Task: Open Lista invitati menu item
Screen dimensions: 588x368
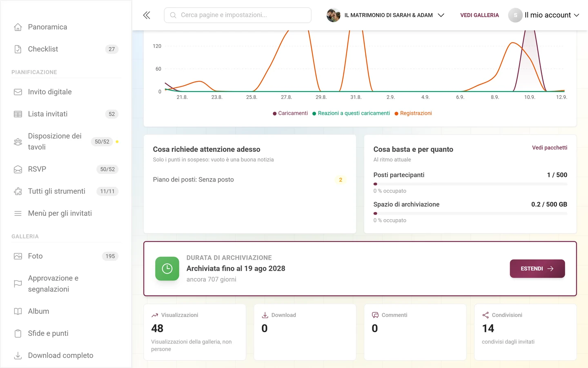Action: tap(66, 114)
